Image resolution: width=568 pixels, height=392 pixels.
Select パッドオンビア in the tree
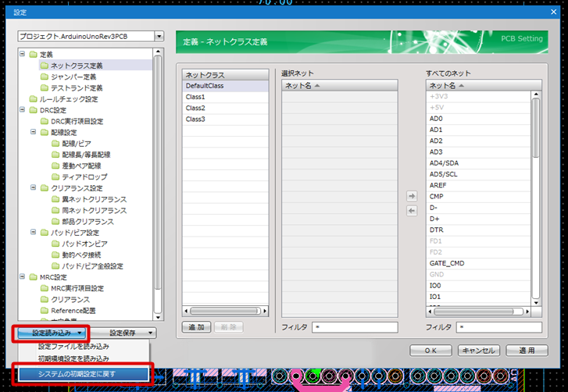coord(84,244)
